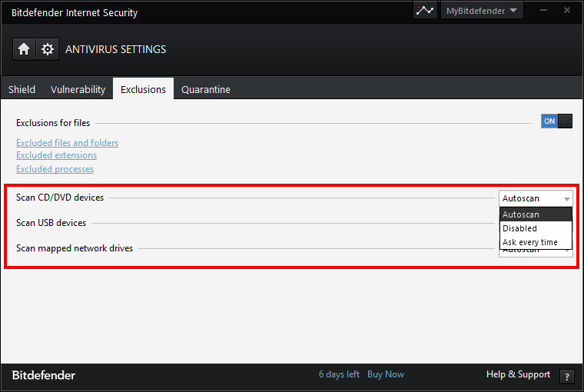Open the Vulnerability tab
The image size is (584, 392).
(x=78, y=89)
